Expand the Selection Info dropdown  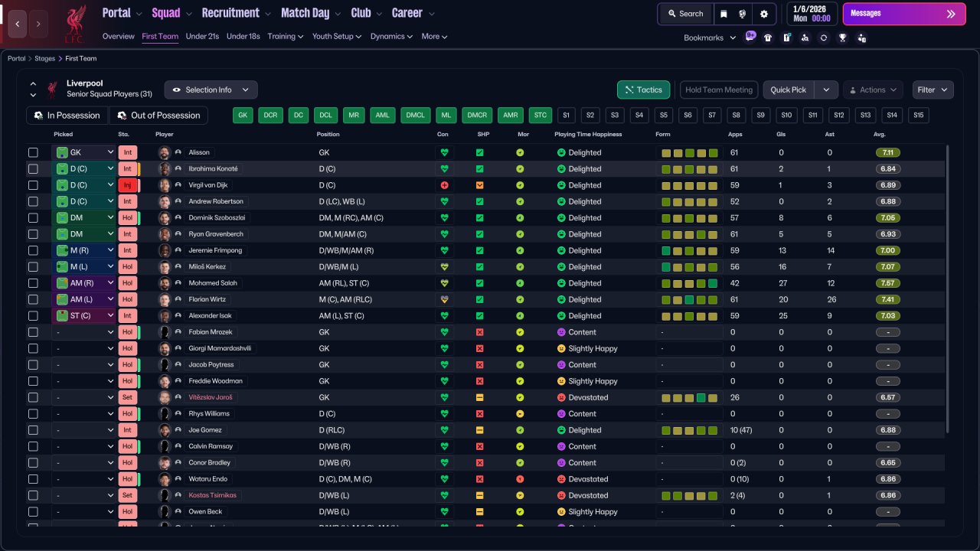[211, 90]
